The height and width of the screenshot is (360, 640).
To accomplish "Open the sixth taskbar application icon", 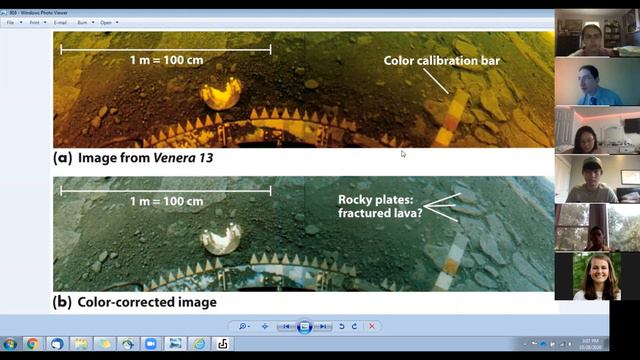I will pos(128,344).
